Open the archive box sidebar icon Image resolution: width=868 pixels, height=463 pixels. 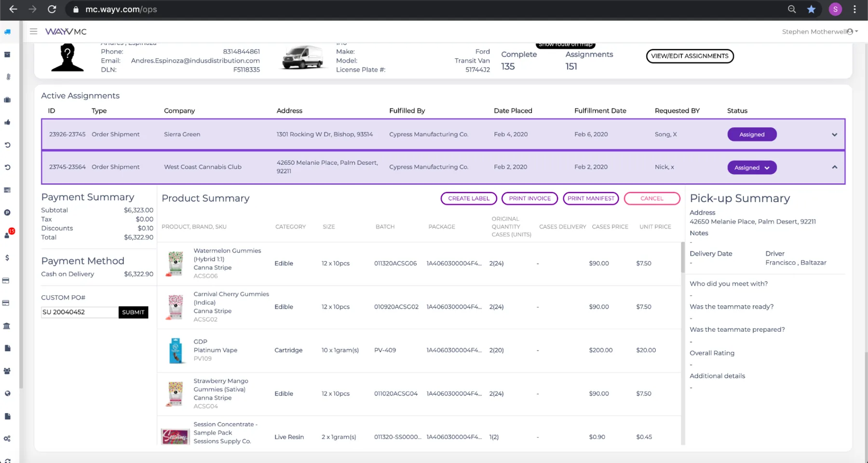pos(7,54)
